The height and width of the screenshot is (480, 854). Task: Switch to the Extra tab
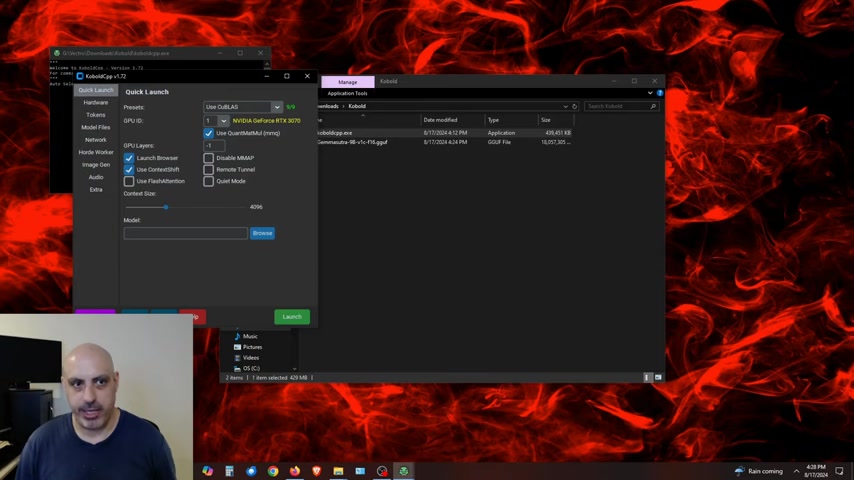[x=96, y=190]
